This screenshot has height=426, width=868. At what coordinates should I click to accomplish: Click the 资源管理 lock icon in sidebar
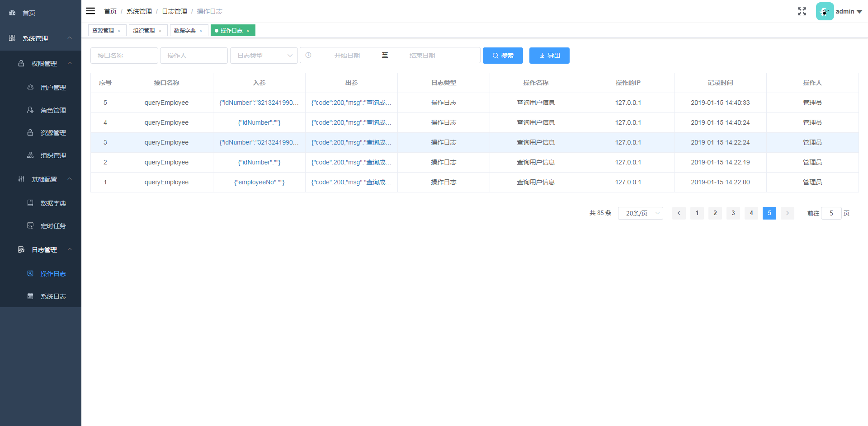pyautogui.click(x=30, y=132)
